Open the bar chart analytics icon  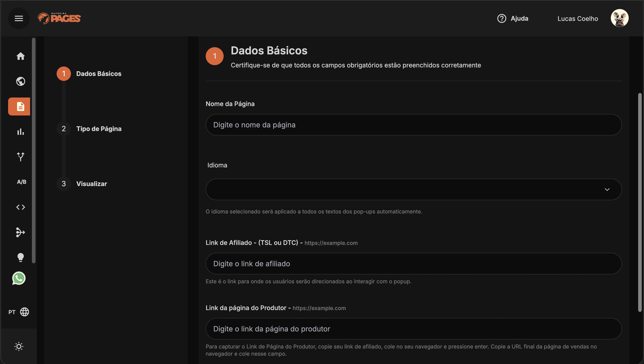tap(20, 132)
